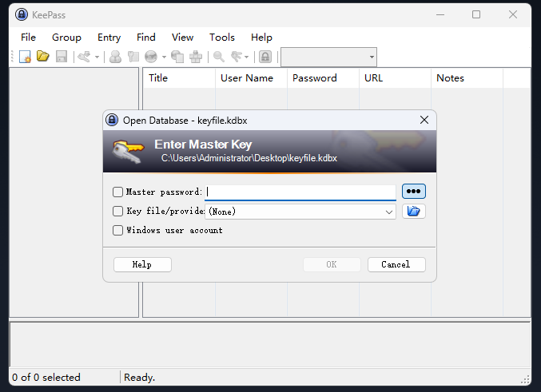This screenshot has width=541, height=392.
Task: Click the Perform Auto-Type toolbar icon
Action: click(196, 57)
